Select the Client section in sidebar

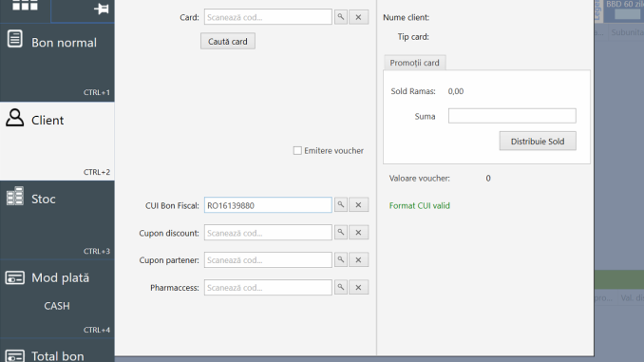[x=57, y=141]
